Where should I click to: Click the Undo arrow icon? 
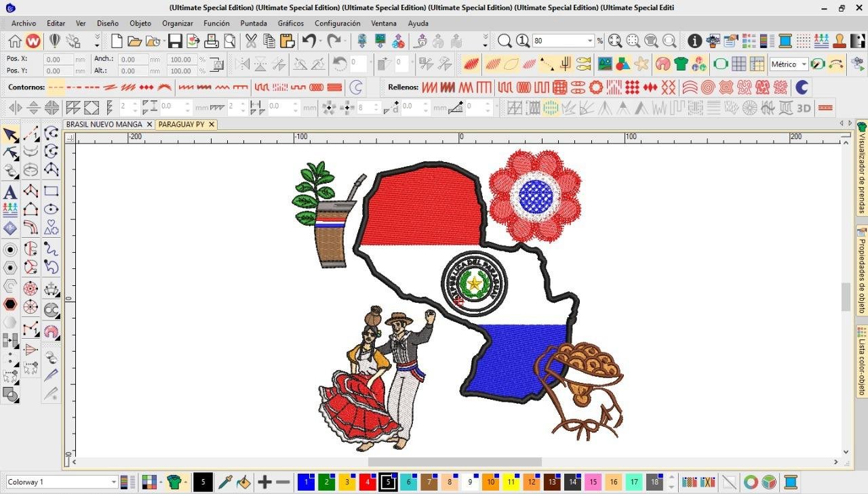click(x=309, y=41)
